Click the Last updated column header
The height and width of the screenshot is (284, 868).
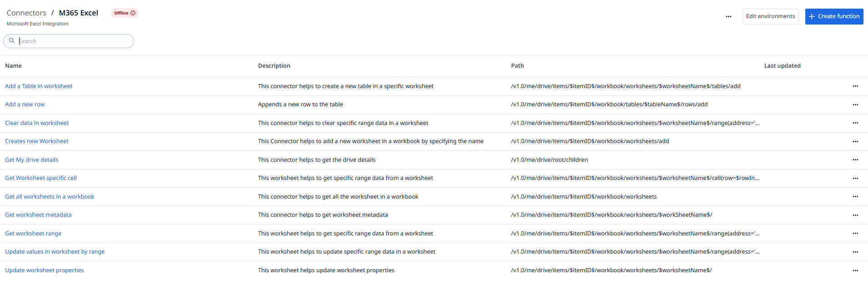pyautogui.click(x=782, y=66)
